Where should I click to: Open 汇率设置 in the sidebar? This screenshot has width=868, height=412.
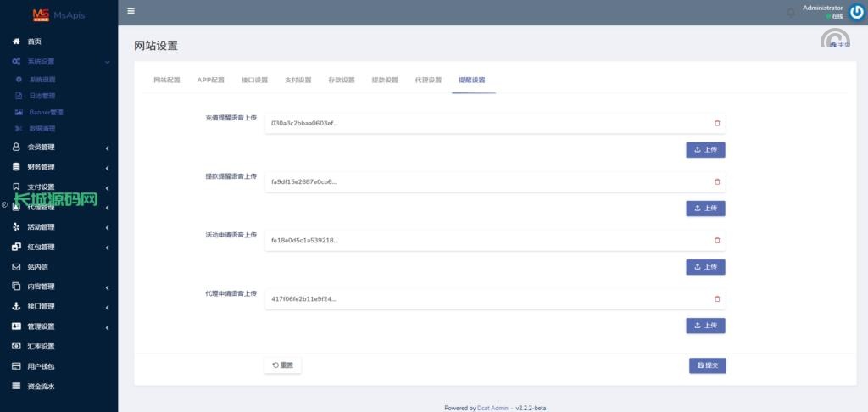point(41,347)
